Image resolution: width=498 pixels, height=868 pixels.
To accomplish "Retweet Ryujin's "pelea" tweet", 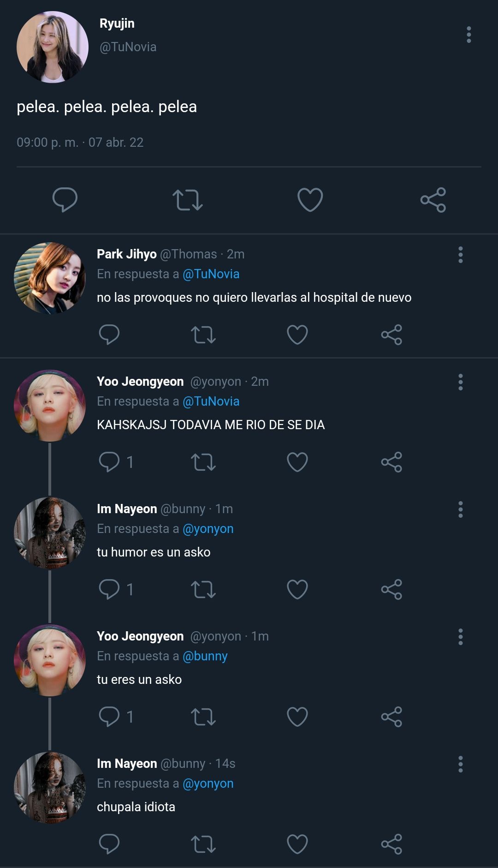I will point(188,200).
